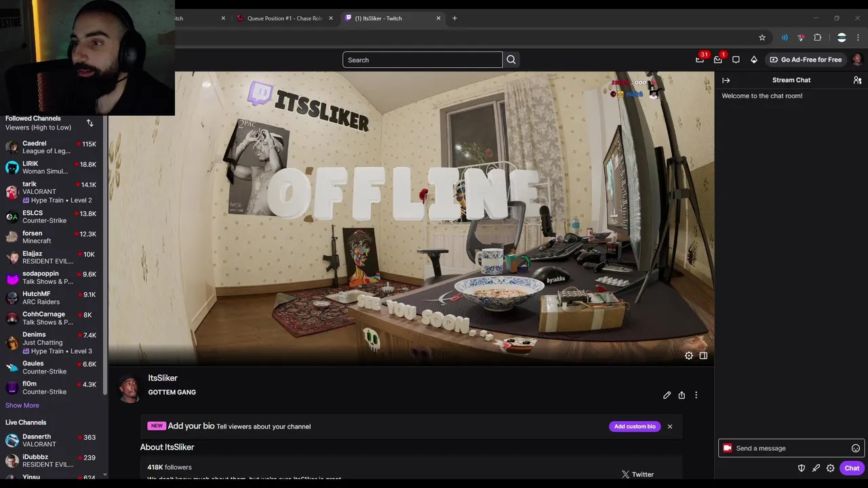The height and width of the screenshot is (488, 868).
Task: Click the 418K followers text
Action: pyautogui.click(x=170, y=467)
